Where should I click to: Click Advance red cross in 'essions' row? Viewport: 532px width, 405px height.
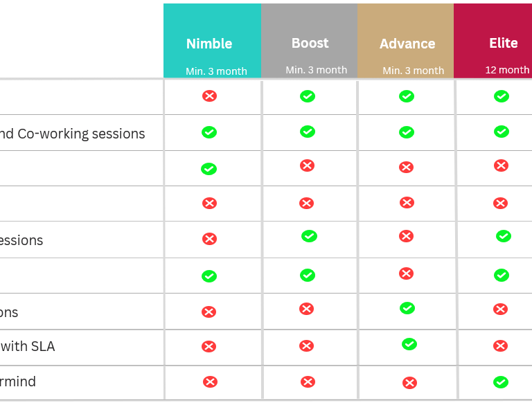(407, 236)
